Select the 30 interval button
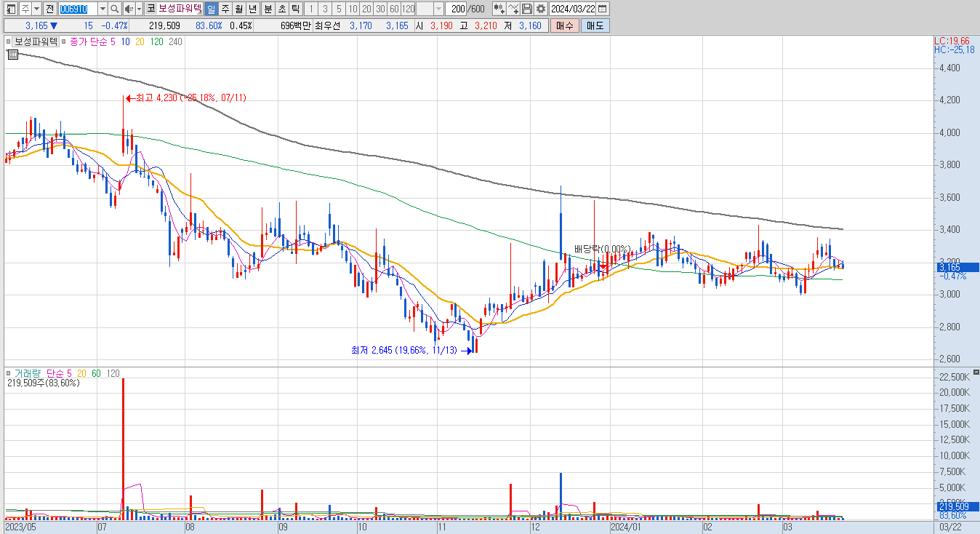980x534 pixels. (380, 9)
